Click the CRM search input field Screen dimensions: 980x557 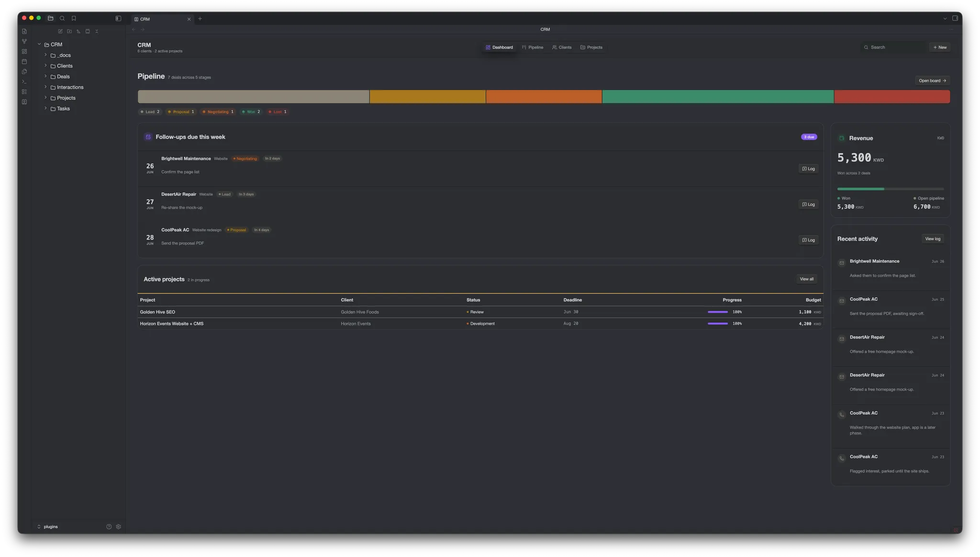coord(892,47)
